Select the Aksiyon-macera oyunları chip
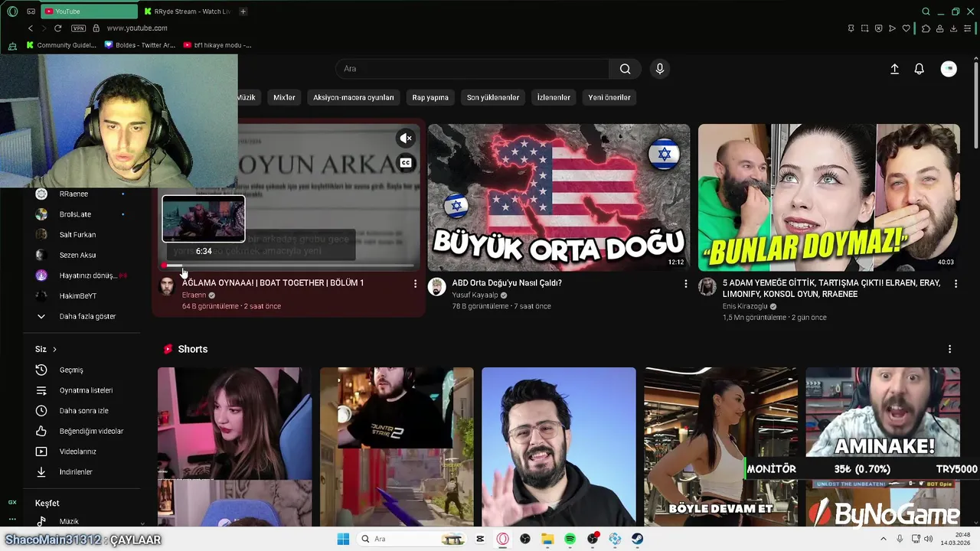The width and height of the screenshot is (980, 551). (x=354, y=97)
